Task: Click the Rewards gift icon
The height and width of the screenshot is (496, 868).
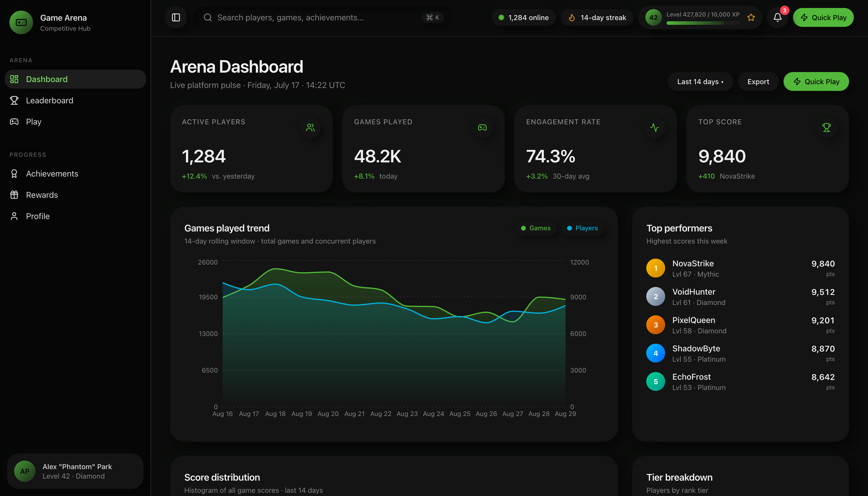Action: click(x=14, y=195)
